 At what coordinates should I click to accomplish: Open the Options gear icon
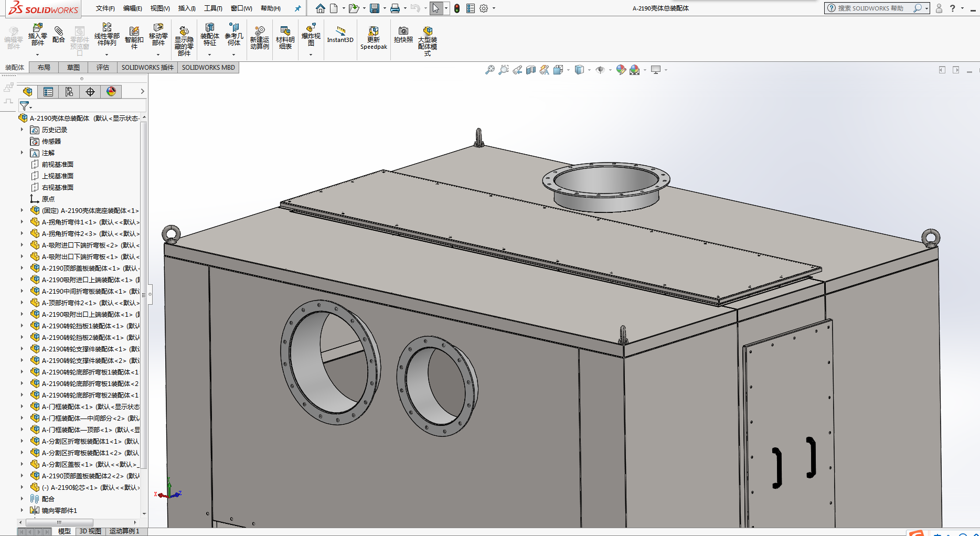click(x=484, y=8)
